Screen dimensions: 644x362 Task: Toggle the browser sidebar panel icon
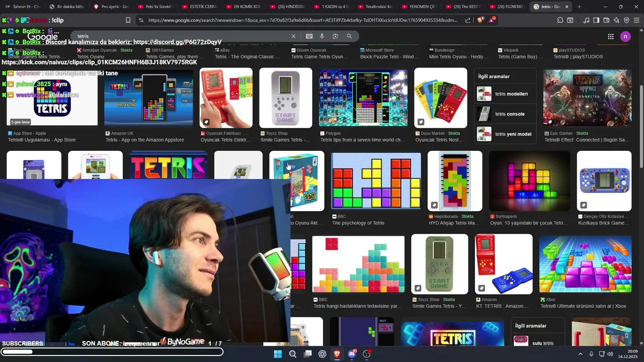(x=596, y=20)
